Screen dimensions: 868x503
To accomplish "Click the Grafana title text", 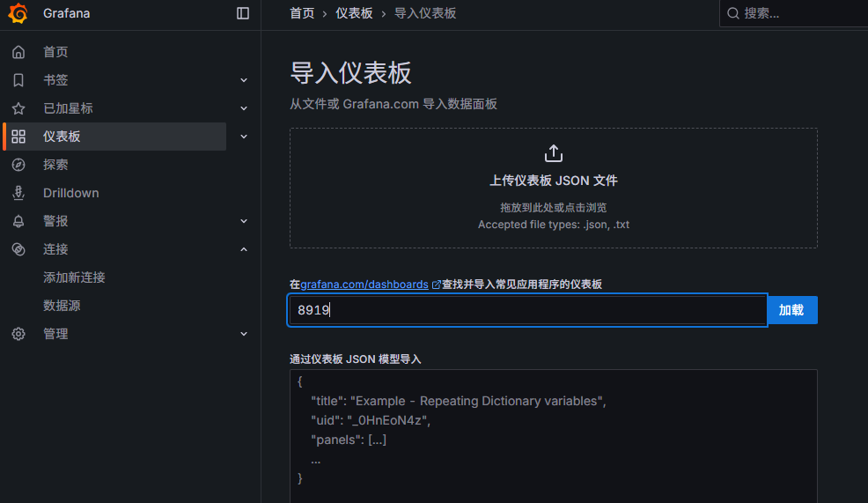I will coord(66,13).
